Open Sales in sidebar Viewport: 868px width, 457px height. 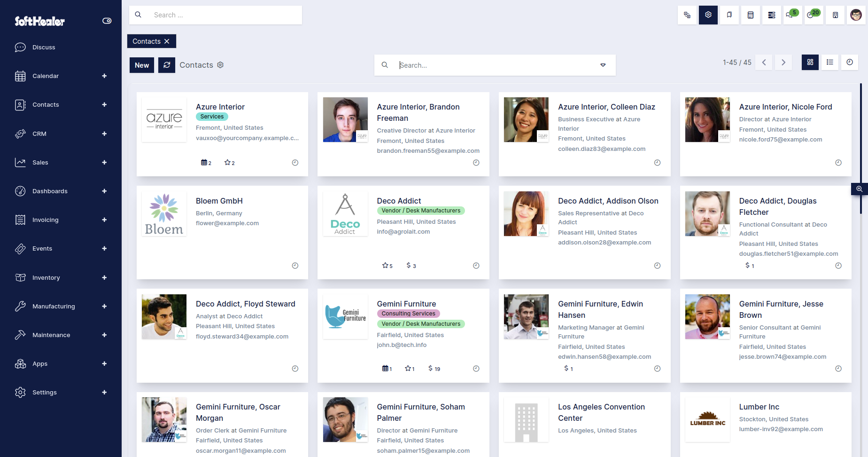40,162
